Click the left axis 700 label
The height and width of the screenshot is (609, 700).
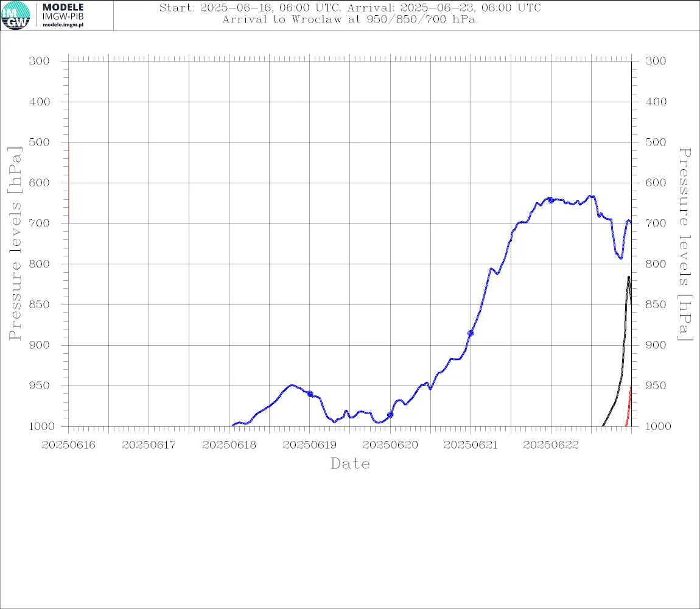(x=40, y=223)
